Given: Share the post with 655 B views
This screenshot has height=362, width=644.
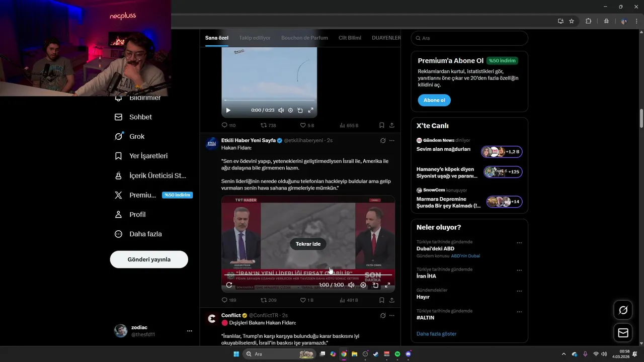Looking at the screenshot, I should [x=392, y=125].
